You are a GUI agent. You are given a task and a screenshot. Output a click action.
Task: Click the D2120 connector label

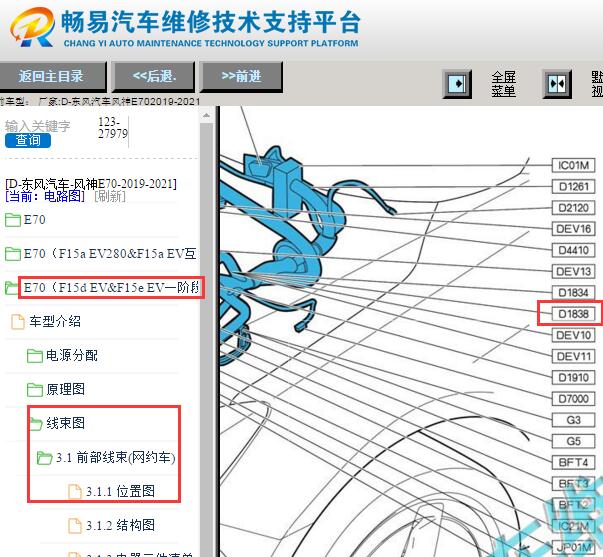click(x=573, y=208)
